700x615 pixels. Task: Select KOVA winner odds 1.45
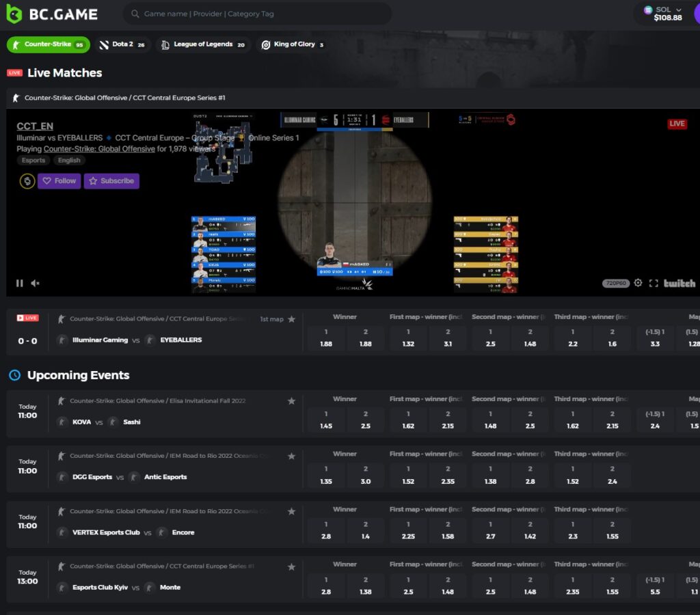pos(326,420)
